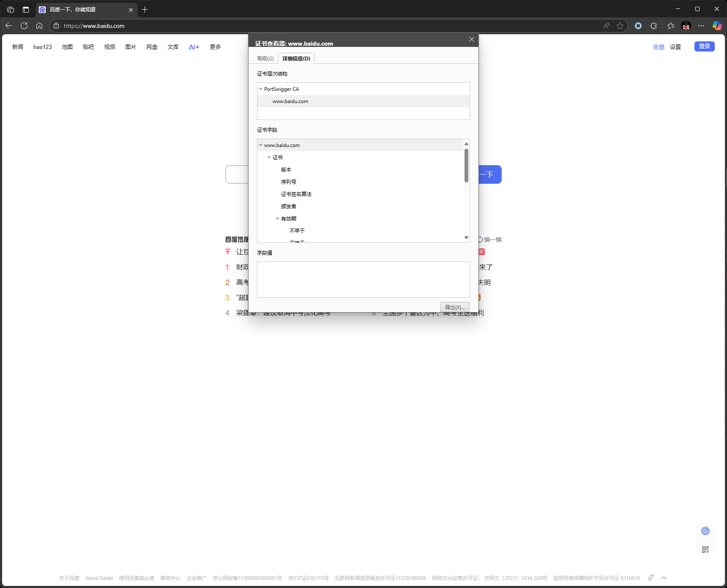Click the certificate fields scrollbar up arrow
Image resolution: width=727 pixels, height=588 pixels.
click(466, 144)
